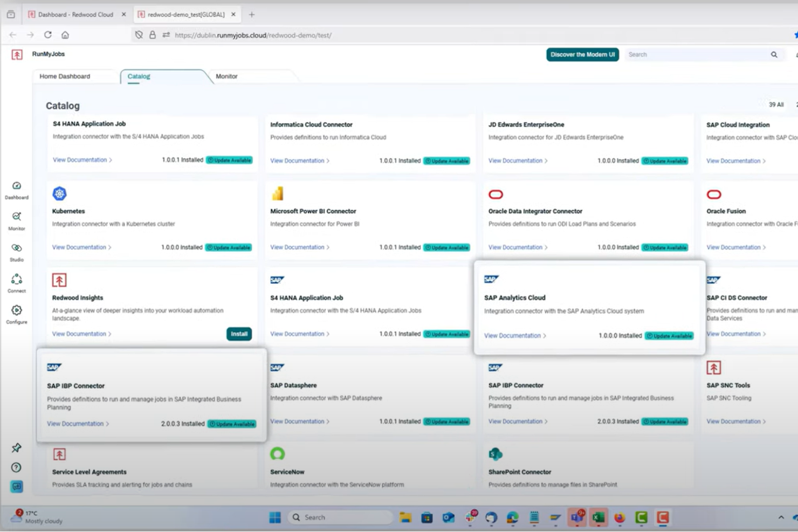The width and height of the screenshot is (798, 532).
Task: Click the SharePoint Connector icon
Action: coord(495,454)
